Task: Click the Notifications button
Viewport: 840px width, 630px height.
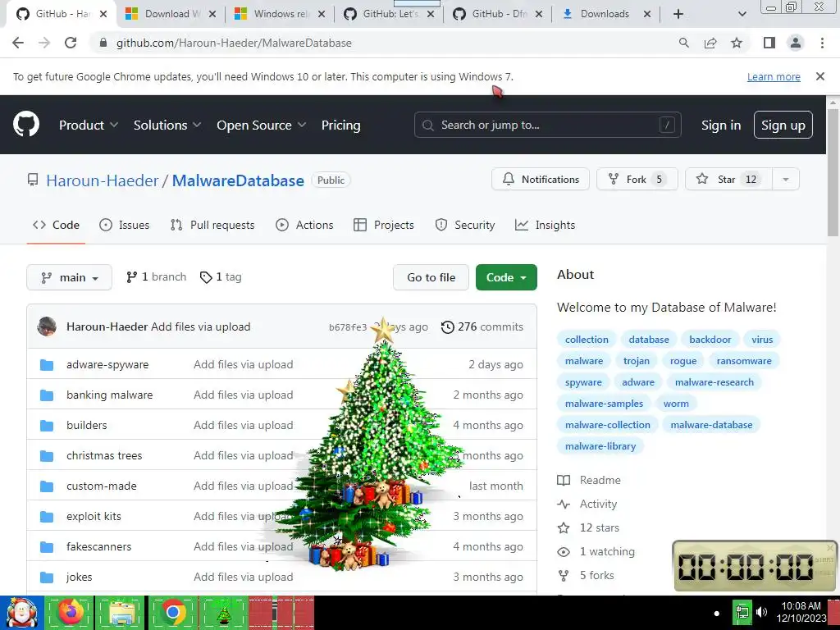Action: 541,180
